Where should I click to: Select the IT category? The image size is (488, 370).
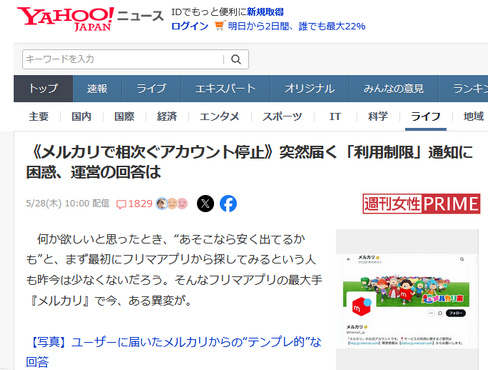click(x=335, y=117)
